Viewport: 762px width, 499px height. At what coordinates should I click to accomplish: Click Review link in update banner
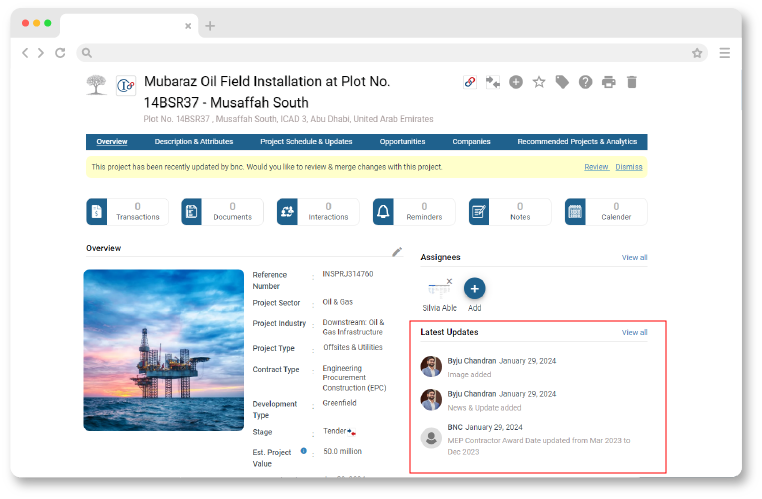pos(596,167)
